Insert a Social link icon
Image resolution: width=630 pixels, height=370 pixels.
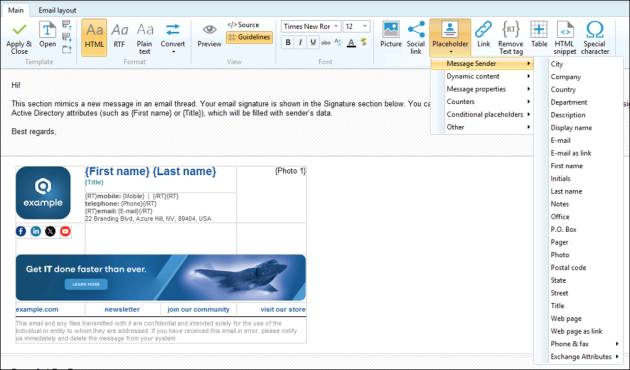tap(416, 30)
